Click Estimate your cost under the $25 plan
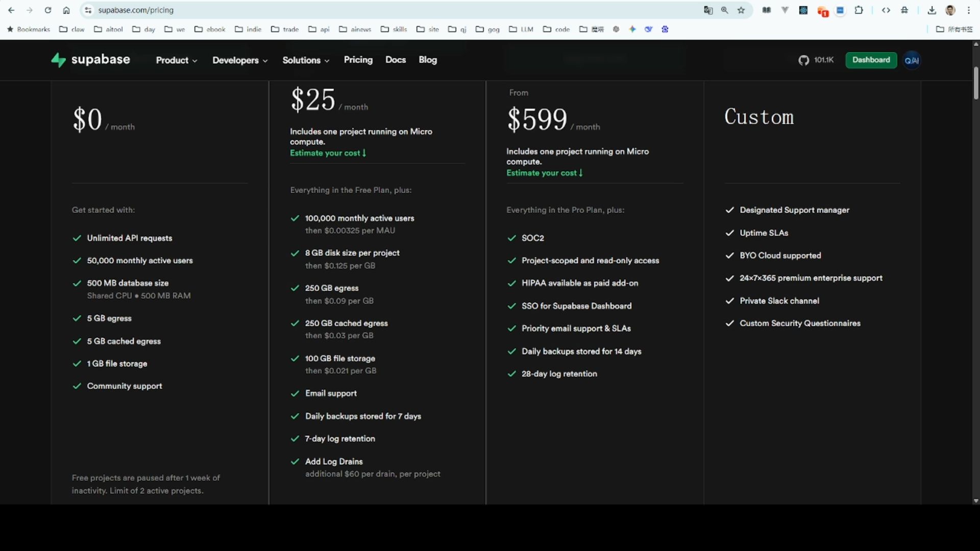This screenshot has width=980, height=551. [x=328, y=153]
